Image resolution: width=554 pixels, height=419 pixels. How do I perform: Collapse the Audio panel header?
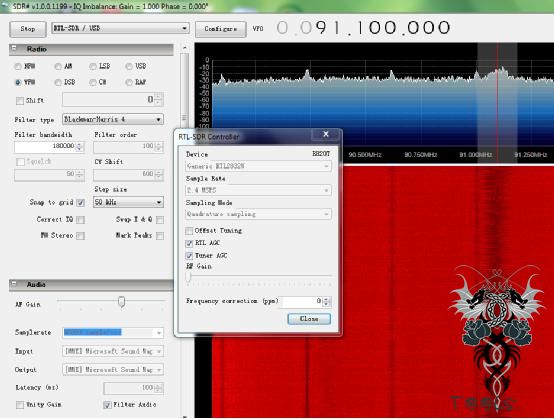tap(91, 284)
